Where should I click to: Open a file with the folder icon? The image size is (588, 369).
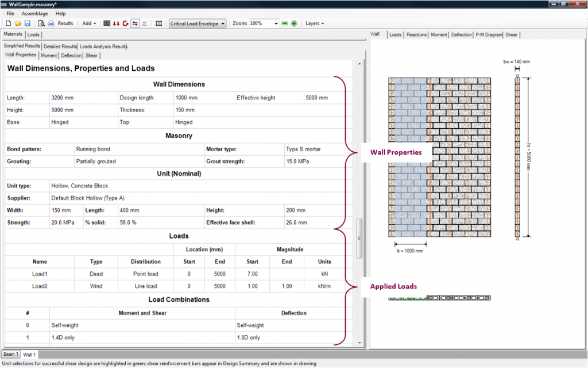(17, 24)
